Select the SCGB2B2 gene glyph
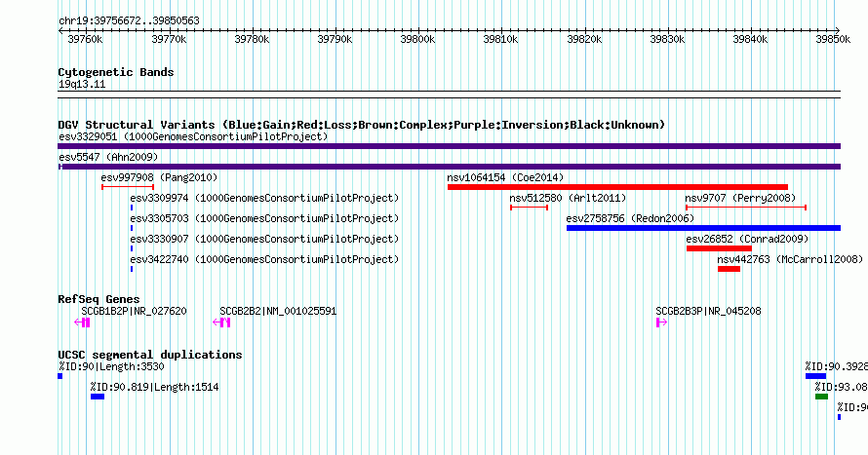 click(x=221, y=322)
